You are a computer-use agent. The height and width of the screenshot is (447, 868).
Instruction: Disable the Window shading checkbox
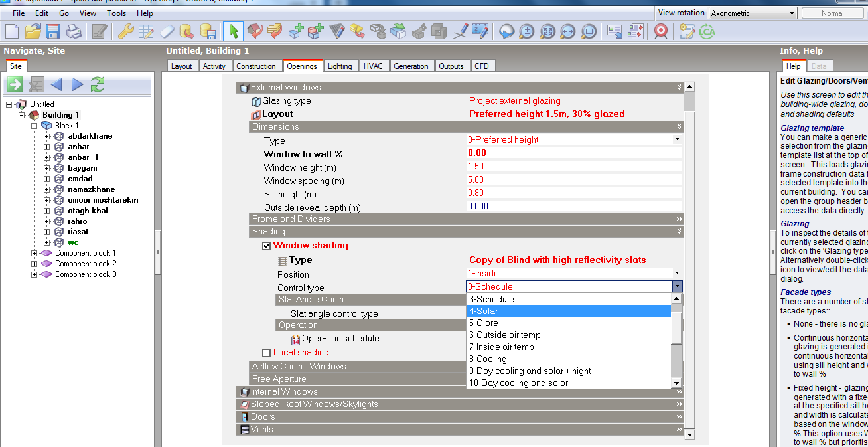click(x=267, y=246)
